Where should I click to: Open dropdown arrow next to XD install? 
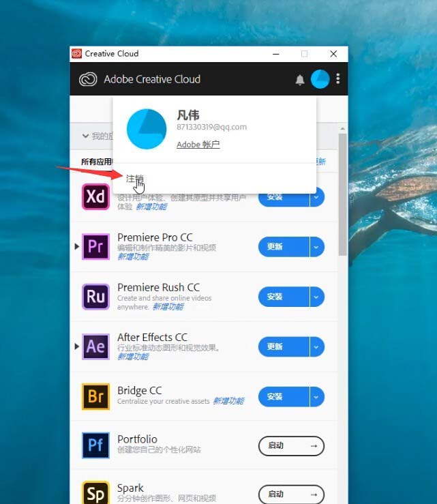[x=317, y=196]
